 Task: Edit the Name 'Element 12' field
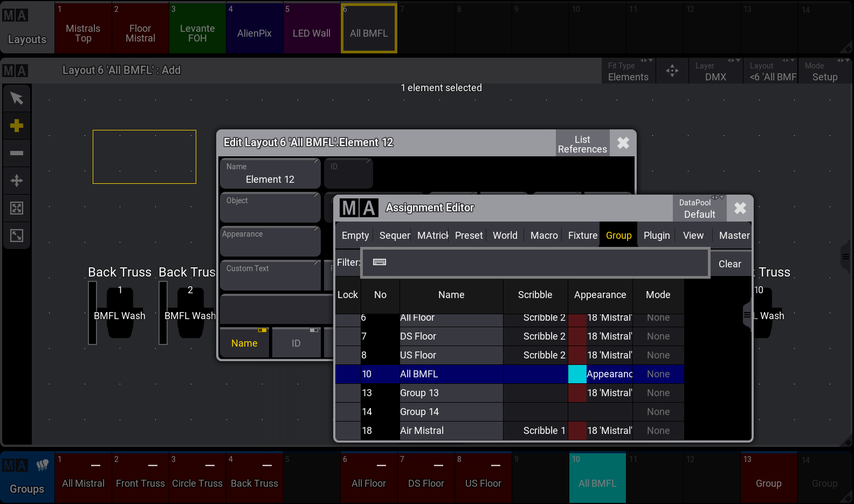pos(270,173)
